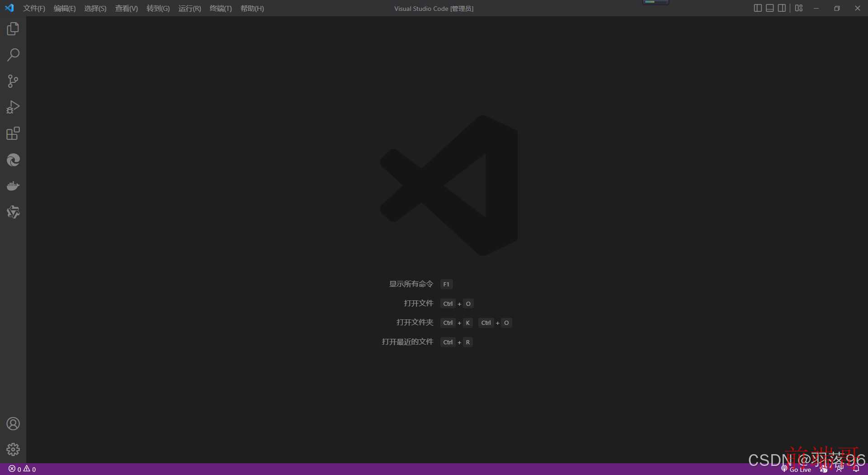Viewport: 868px width, 475px height.
Task: Open the 运行(R) menu
Action: [190, 9]
